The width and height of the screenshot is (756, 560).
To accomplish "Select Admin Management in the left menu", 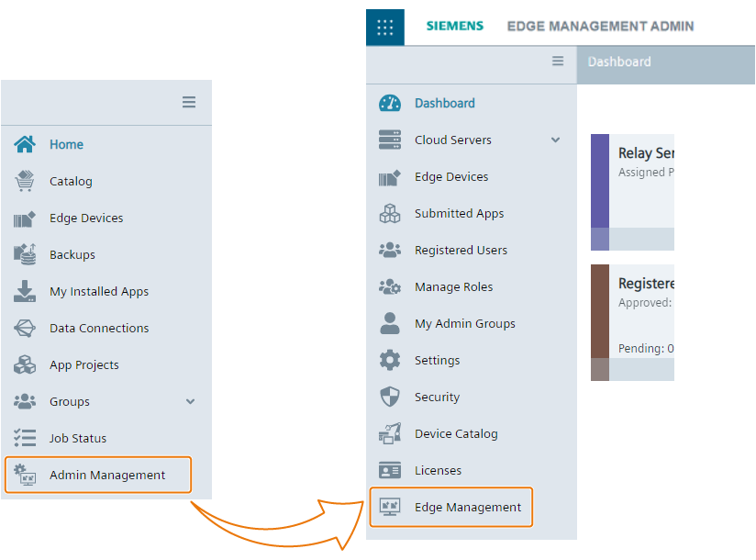I will pyautogui.click(x=97, y=475).
